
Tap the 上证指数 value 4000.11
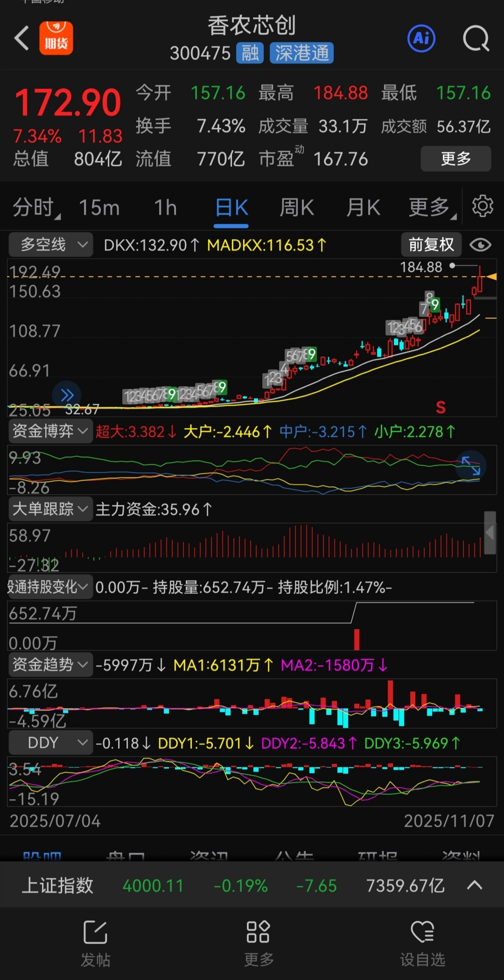coord(153,885)
